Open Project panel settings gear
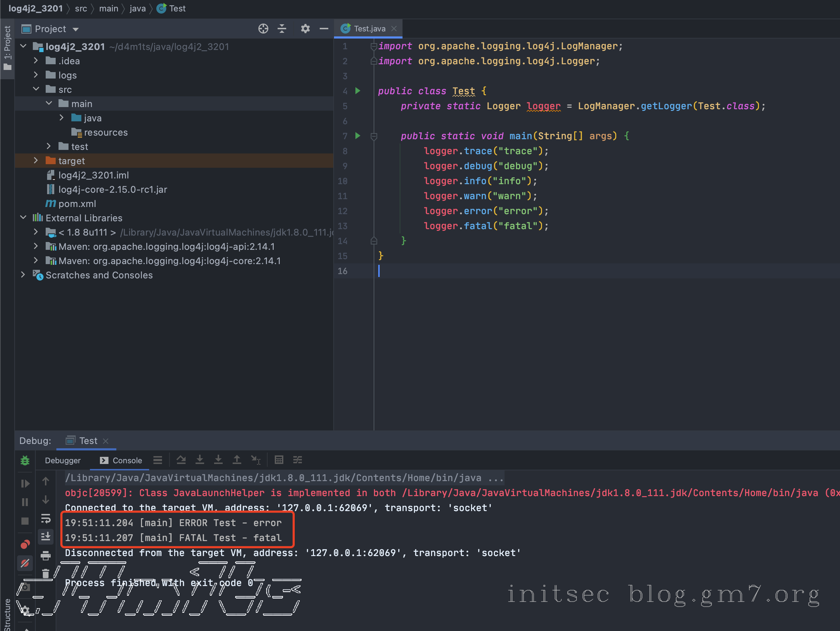840x631 pixels. point(305,29)
